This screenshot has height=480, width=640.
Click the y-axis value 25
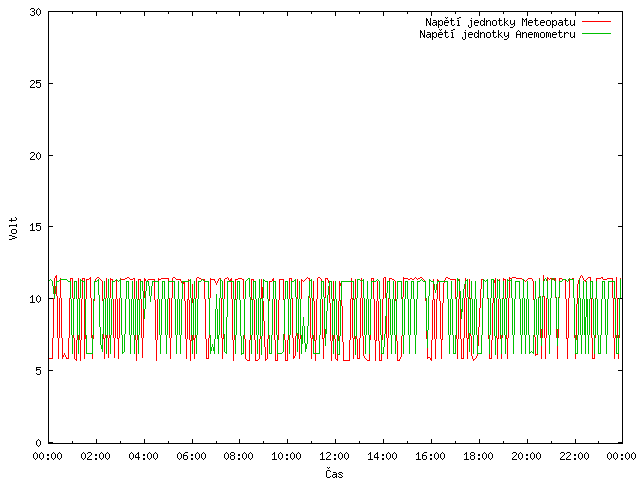coord(36,84)
